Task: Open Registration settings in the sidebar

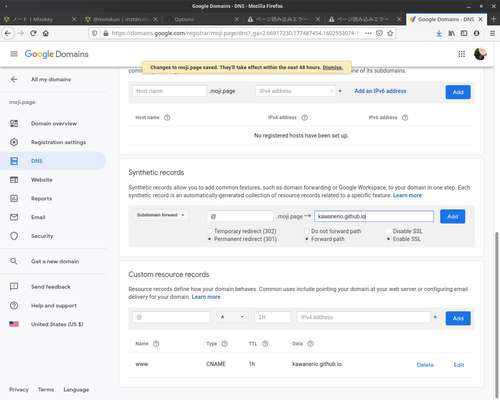Action: [53, 142]
